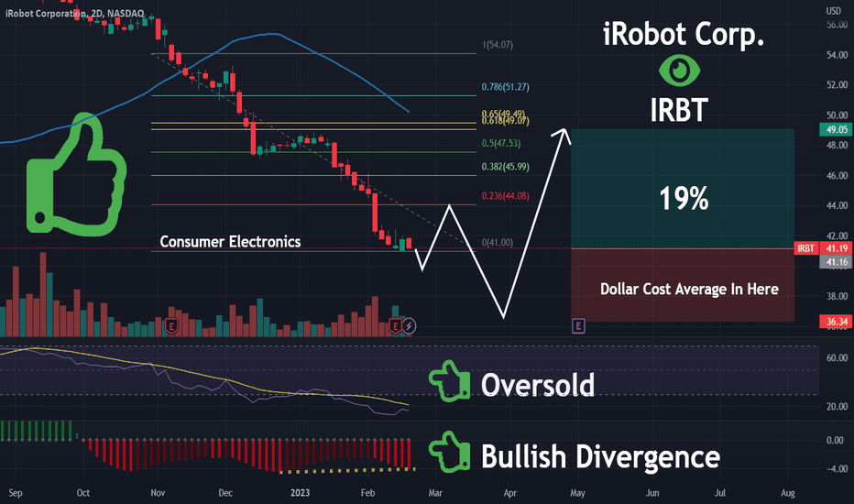The height and width of the screenshot is (504, 854).
Task: Select the 0(41.00) Fibonacci level label
Action: [x=498, y=243]
